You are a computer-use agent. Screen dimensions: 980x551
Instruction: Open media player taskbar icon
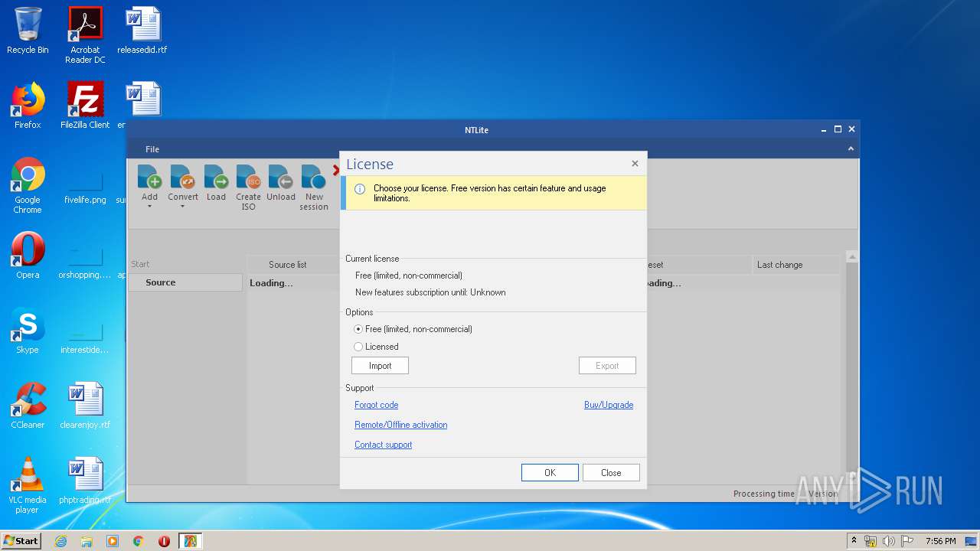click(x=113, y=541)
